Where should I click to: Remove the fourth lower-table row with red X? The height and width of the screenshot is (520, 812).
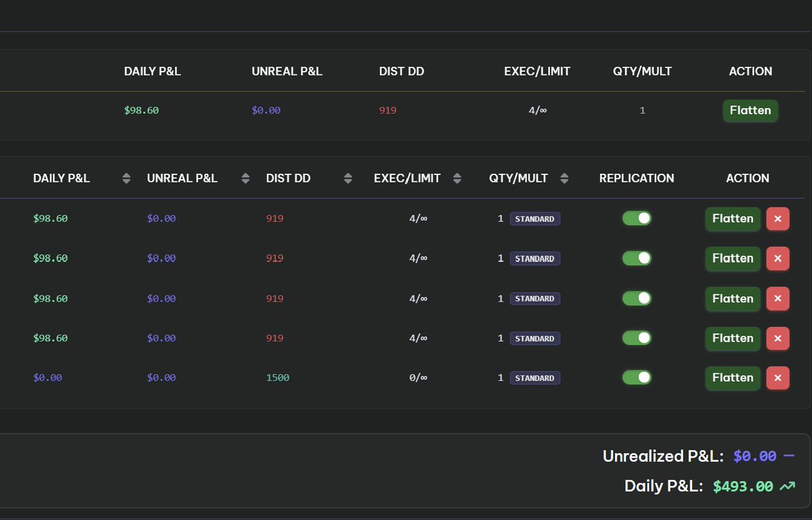coord(777,338)
